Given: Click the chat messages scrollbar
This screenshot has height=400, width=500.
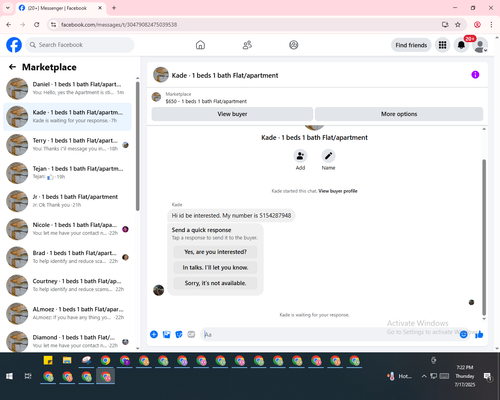Looking at the screenshot, I should click(x=484, y=237).
